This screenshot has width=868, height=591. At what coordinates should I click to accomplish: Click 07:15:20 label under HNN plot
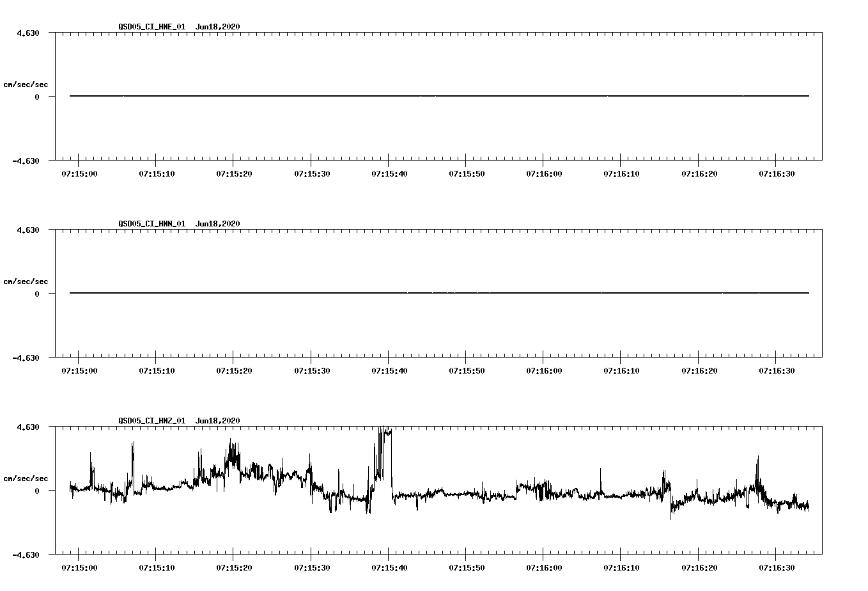[x=233, y=371]
